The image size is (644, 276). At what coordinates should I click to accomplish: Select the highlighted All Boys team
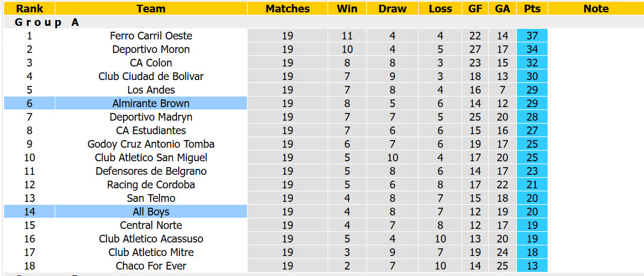pyautogui.click(x=151, y=211)
